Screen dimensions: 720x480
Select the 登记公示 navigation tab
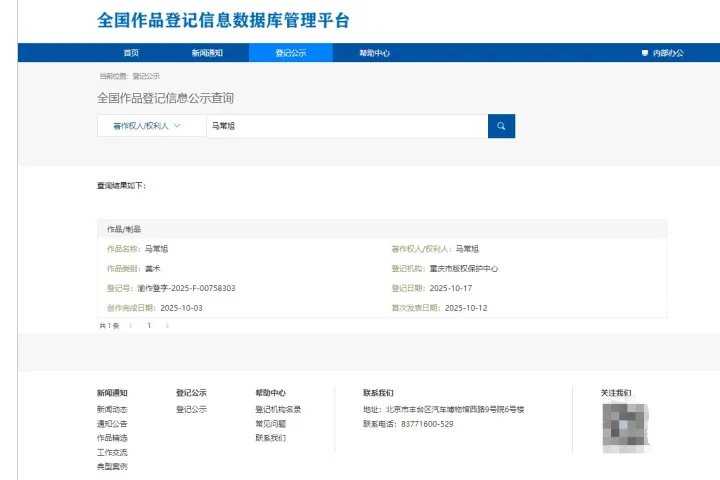pos(291,53)
